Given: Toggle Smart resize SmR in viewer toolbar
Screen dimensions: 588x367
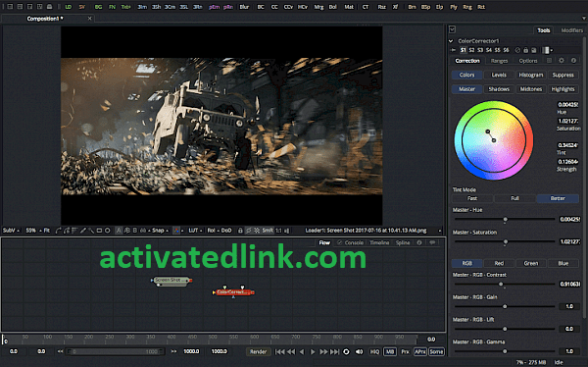Looking at the screenshot, I should pos(268,231).
